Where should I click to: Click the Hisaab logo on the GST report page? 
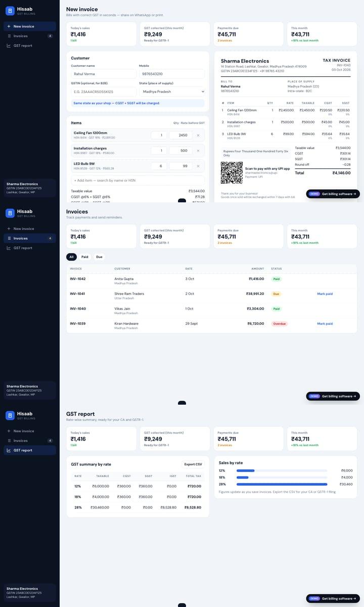(10, 415)
